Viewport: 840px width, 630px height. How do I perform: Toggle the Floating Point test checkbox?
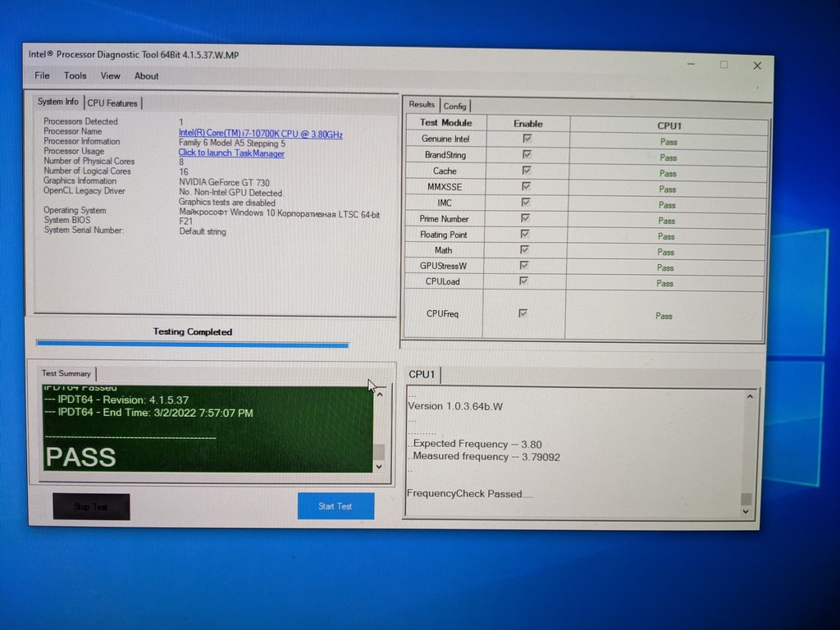525,234
